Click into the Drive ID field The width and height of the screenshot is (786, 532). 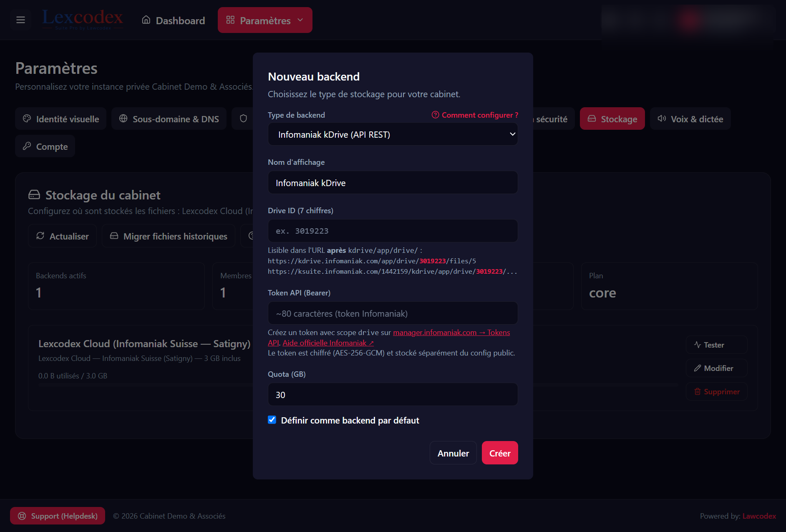[x=393, y=231]
